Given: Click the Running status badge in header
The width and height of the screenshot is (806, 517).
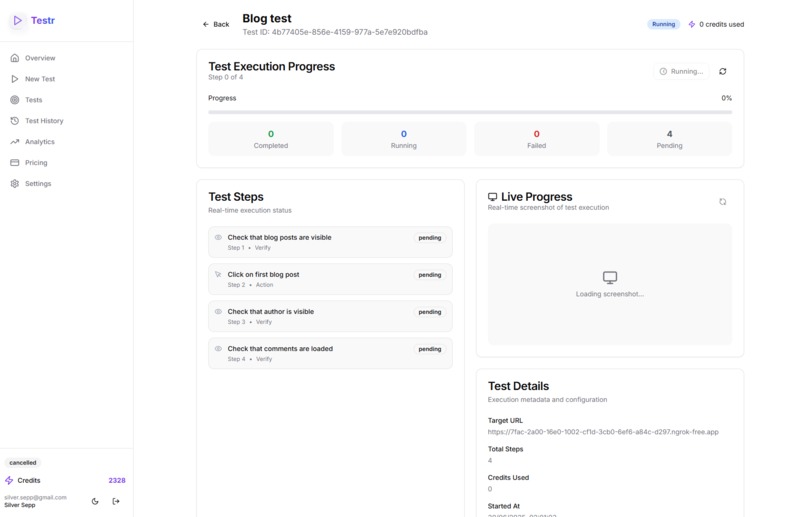Looking at the screenshot, I should (663, 24).
